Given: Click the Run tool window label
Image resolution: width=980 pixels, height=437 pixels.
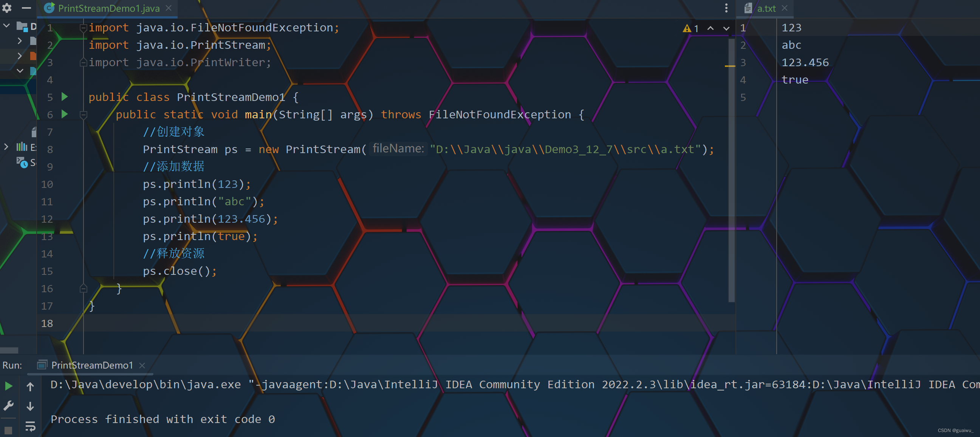Looking at the screenshot, I should click(9, 364).
